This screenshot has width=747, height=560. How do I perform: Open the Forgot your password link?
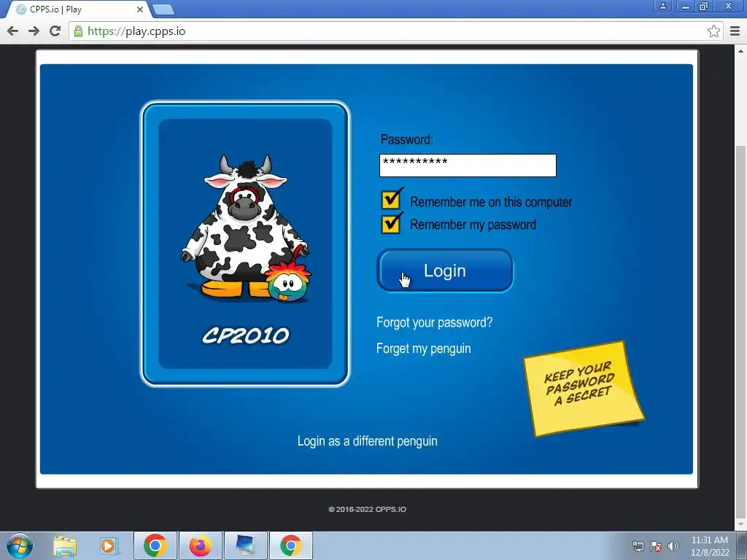(434, 322)
